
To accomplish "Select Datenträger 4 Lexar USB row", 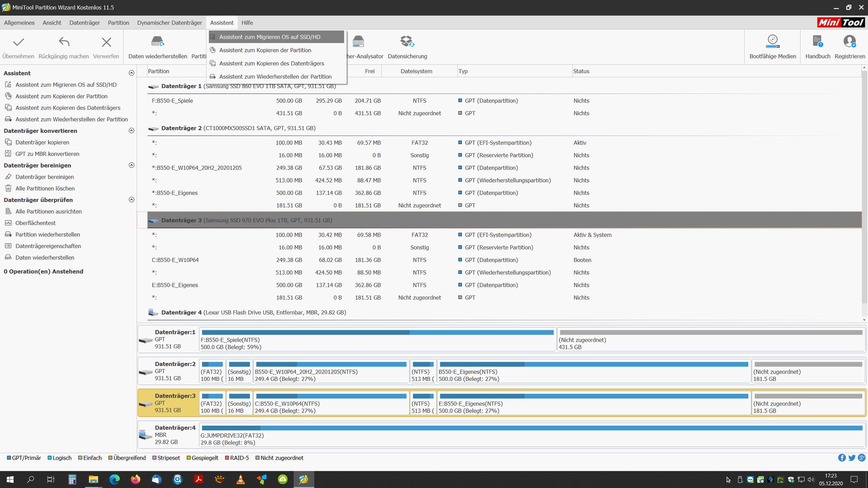I will pos(253,313).
